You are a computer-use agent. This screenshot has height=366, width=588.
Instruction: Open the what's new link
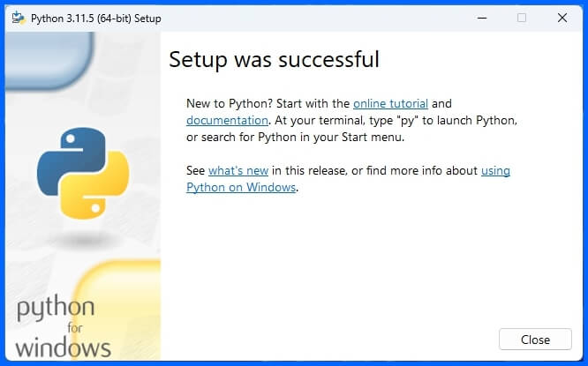(238, 170)
